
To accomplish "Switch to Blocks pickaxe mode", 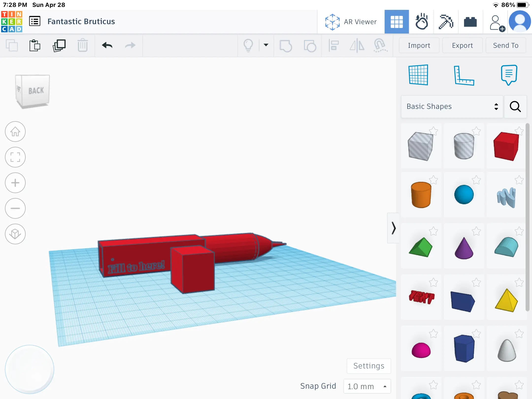I will pyautogui.click(x=446, y=22).
